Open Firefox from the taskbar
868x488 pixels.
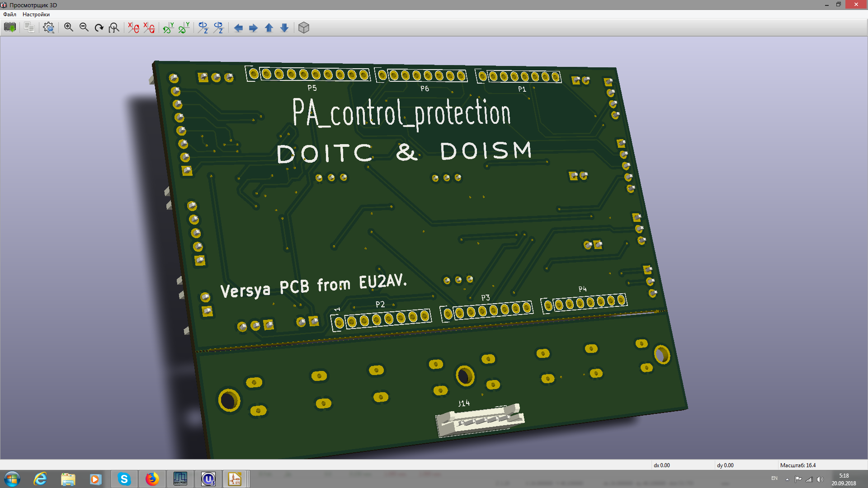[152, 479]
